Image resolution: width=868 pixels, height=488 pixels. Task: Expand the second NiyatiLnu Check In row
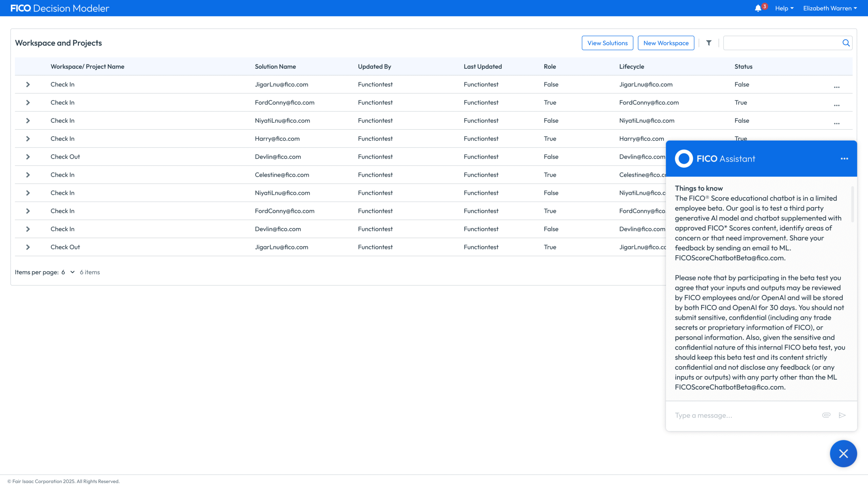click(28, 193)
